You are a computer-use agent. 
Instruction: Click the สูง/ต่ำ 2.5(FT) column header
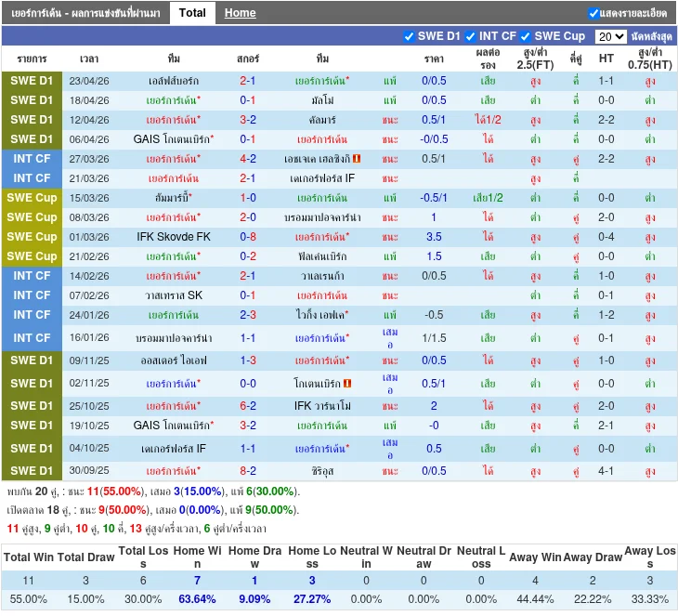pyautogui.click(x=535, y=59)
